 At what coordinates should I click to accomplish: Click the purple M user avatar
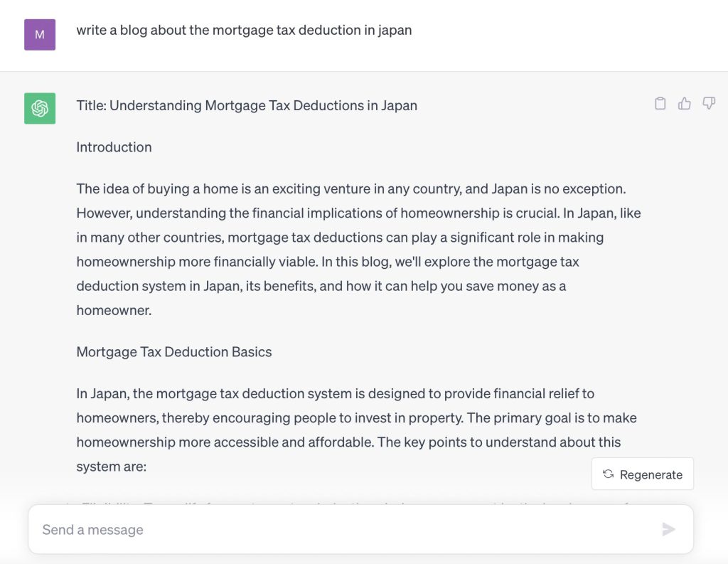coord(40,34)
